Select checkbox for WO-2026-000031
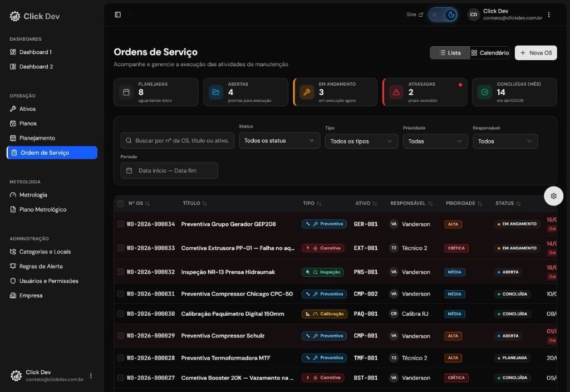 (120, 294)
